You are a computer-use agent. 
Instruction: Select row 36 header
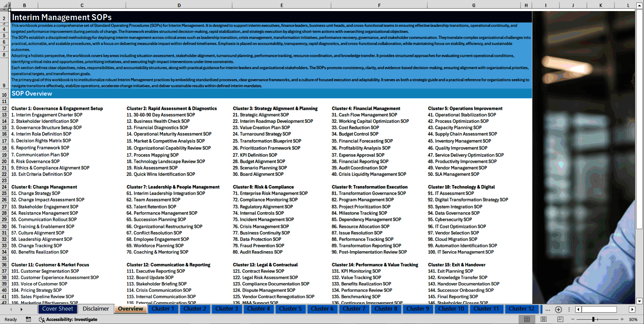click(4, 265)
